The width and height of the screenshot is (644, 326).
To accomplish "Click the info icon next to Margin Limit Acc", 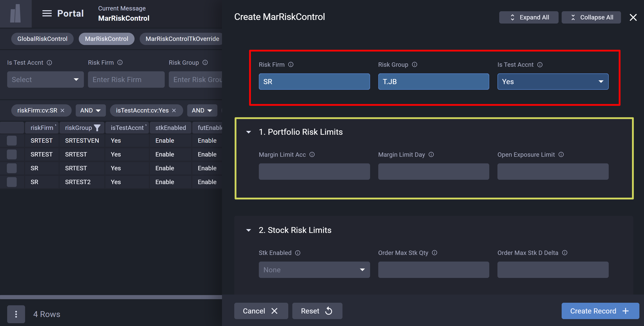I will [x=312, y=155].
